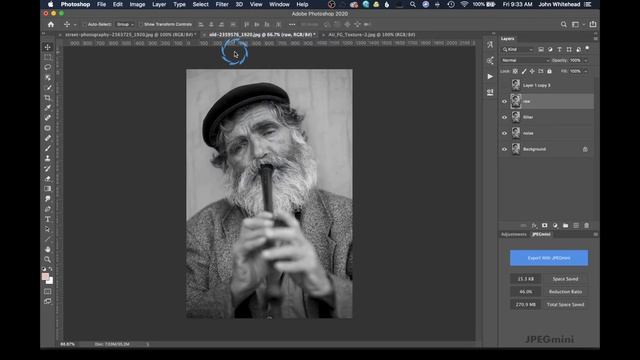Select the Pen tool
The image size is (640, 360).
(x=48, y=209)
